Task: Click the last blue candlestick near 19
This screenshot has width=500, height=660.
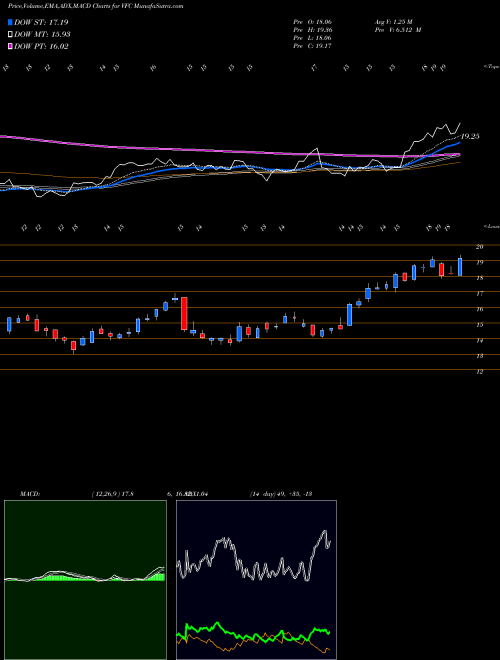Action: click(x=460, y=267)
